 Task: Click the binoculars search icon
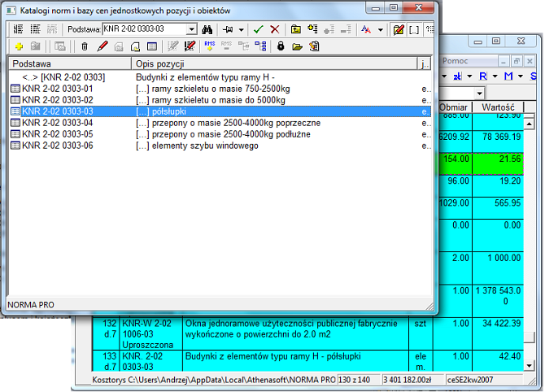tap(207, 29)
